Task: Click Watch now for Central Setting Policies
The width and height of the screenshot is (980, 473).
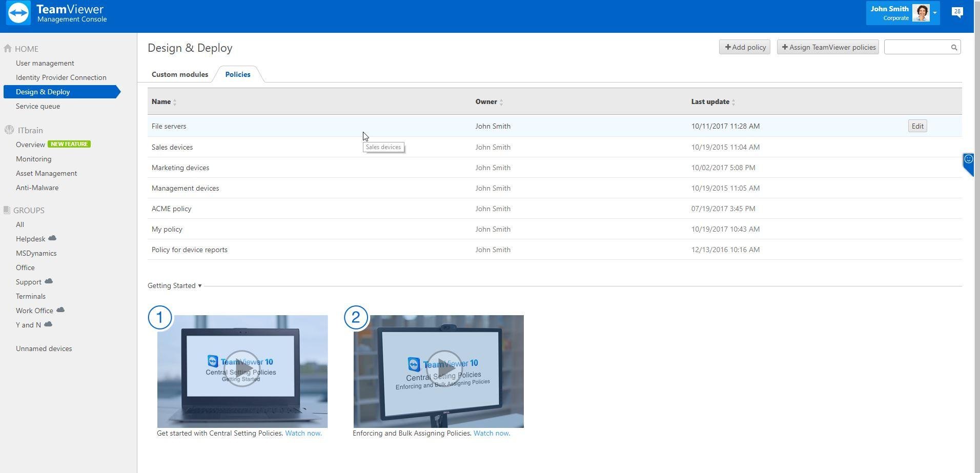Action: (x=303, y=433)
